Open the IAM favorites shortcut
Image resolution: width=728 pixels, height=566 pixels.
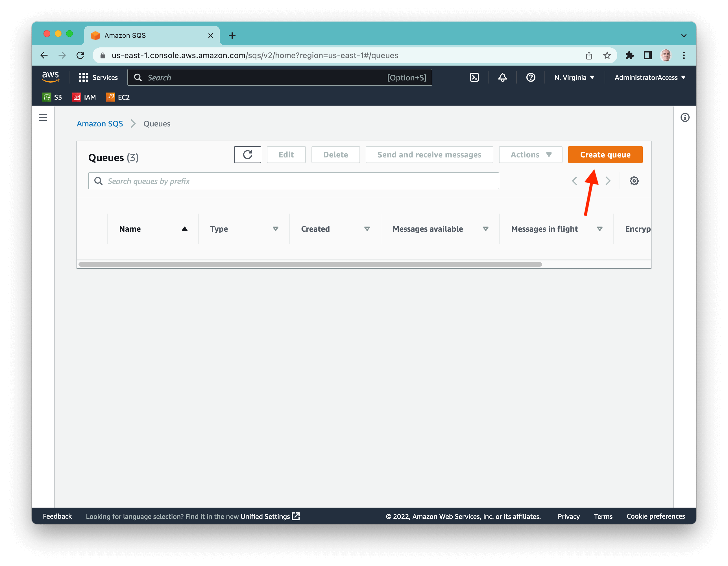tap(84, 97)
